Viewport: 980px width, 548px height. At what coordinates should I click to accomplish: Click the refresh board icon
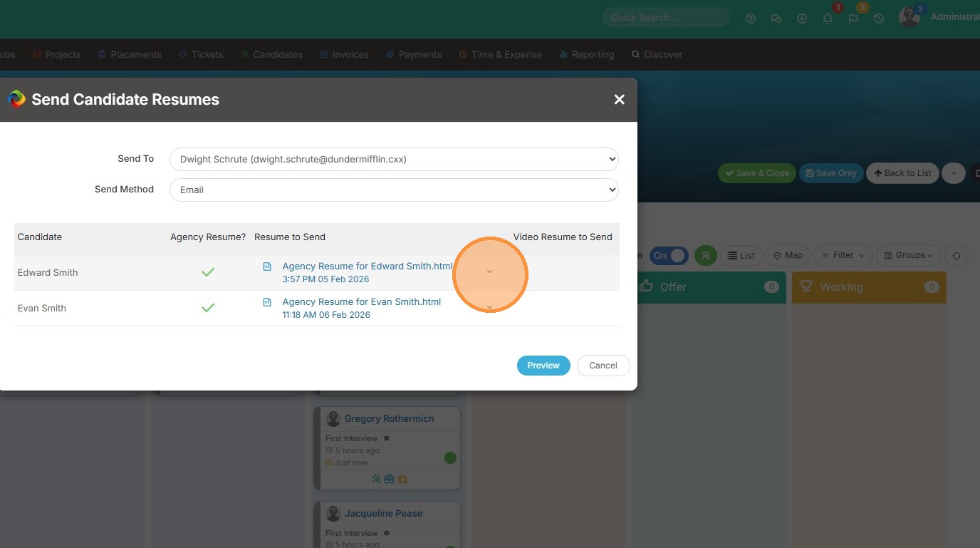pos(956,255)
